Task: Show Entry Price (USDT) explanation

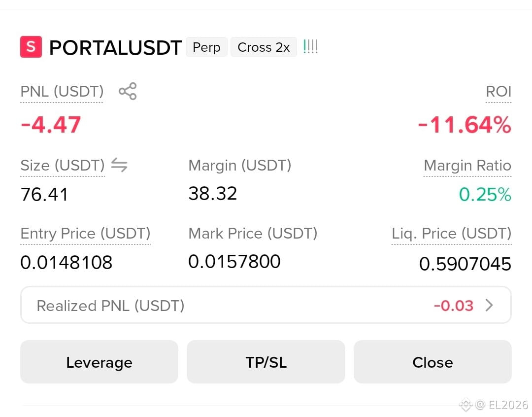Action: [85, 233]
